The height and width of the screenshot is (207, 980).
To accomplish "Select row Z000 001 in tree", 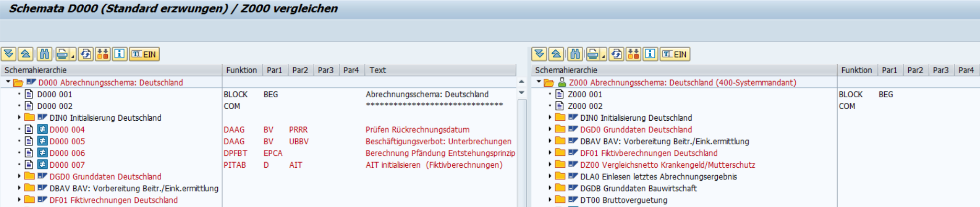I will (585, 94).
